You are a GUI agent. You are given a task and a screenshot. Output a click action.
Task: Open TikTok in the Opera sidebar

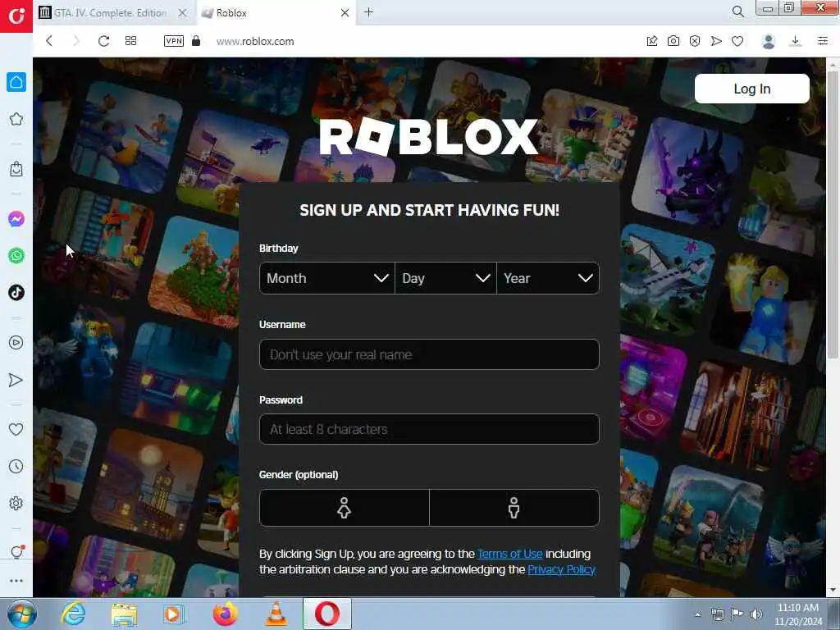tap(16, 293)
